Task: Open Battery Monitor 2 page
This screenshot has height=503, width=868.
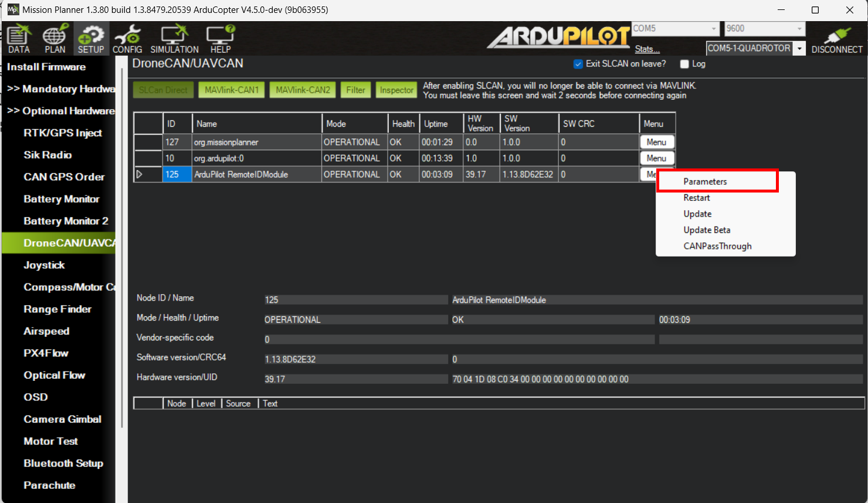Action: (x=66, y=221)
